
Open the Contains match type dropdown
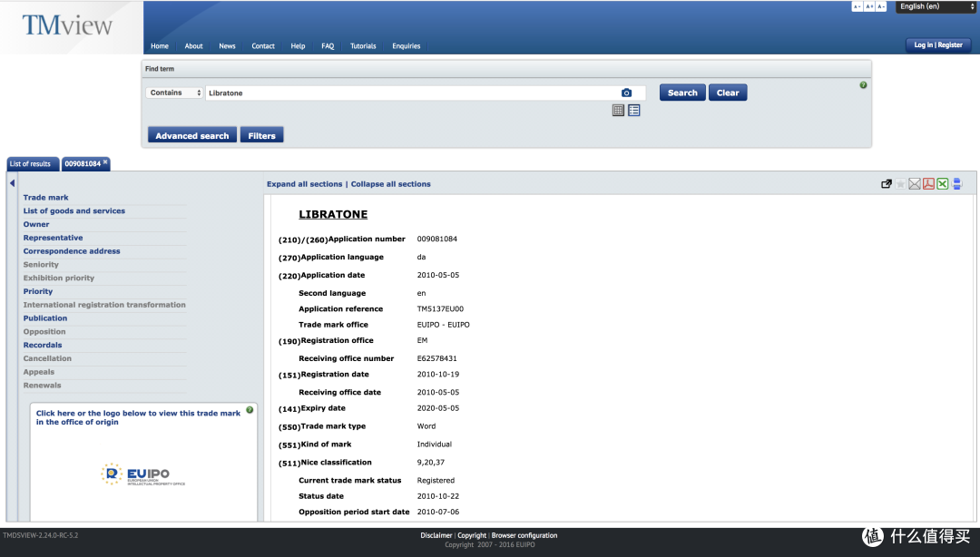[x=174, y=93]
